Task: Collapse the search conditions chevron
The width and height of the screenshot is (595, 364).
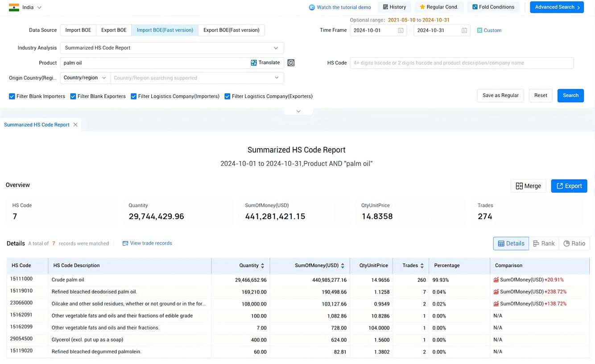Action: click(298, 111)
